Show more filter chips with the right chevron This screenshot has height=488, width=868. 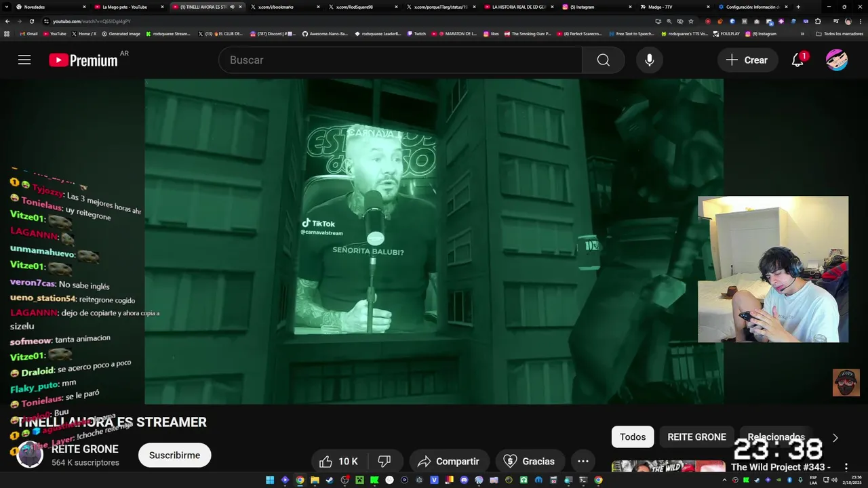(835, 437)
